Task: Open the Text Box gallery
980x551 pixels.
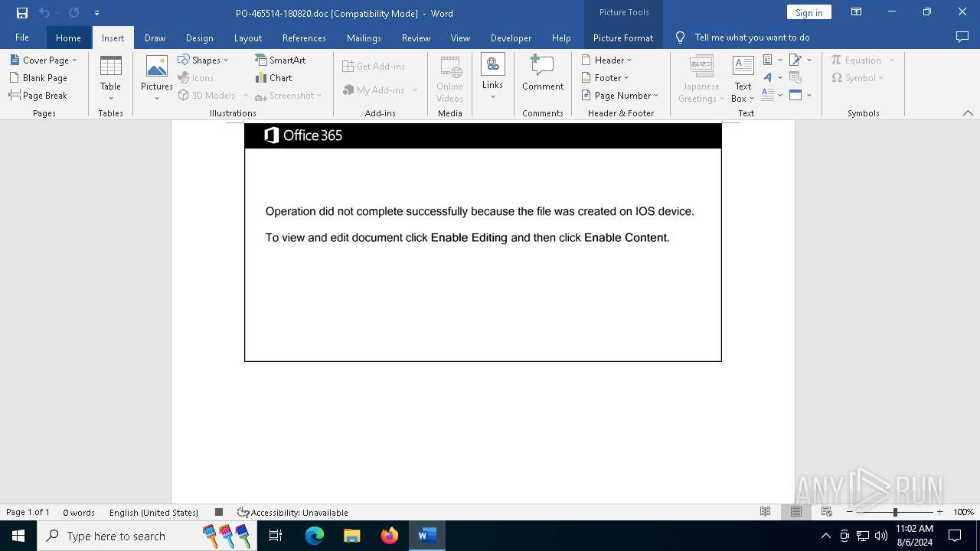Action: tap(743, 79)
